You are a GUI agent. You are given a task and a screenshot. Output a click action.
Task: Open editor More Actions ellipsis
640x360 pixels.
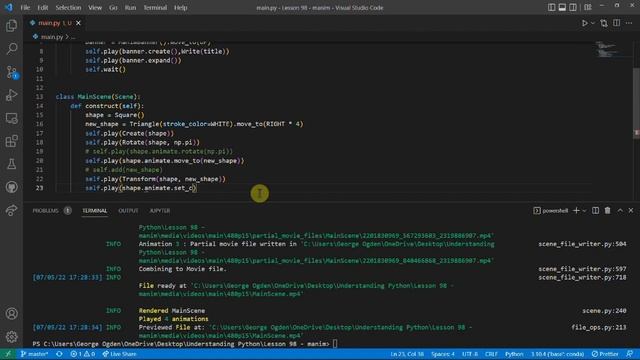[629, 23]
